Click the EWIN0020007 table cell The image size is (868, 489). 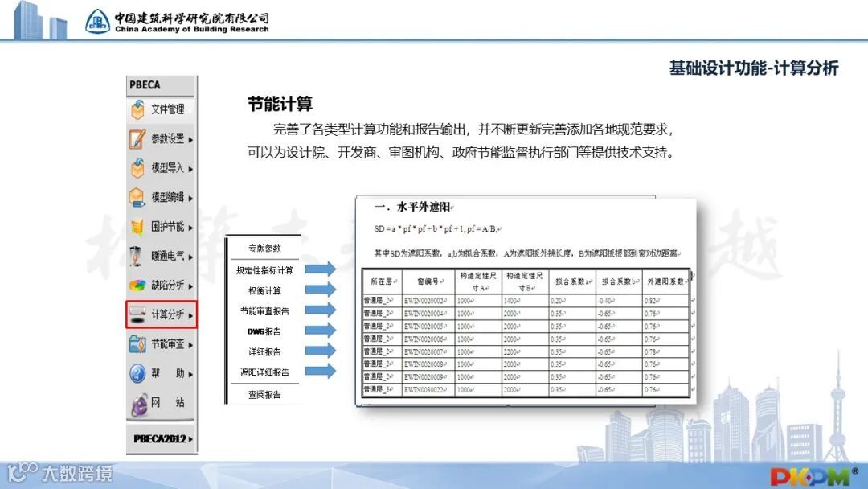429,351
